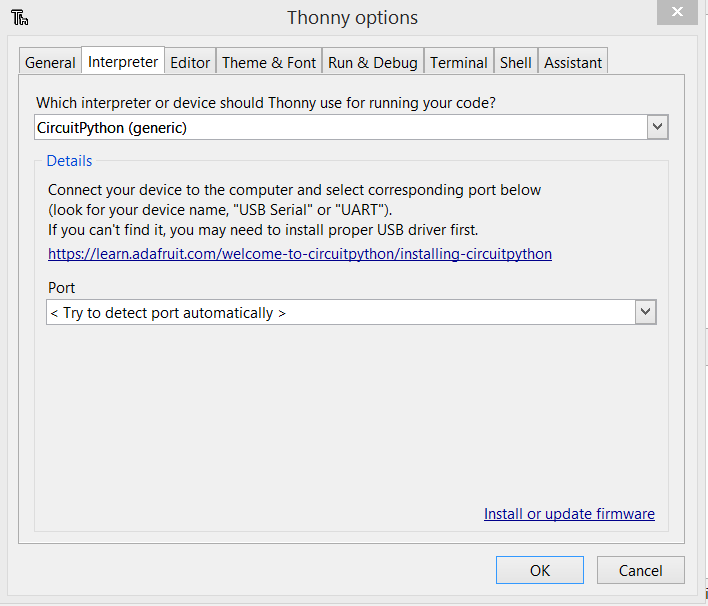Click the Cancel button

coord(640,570)
